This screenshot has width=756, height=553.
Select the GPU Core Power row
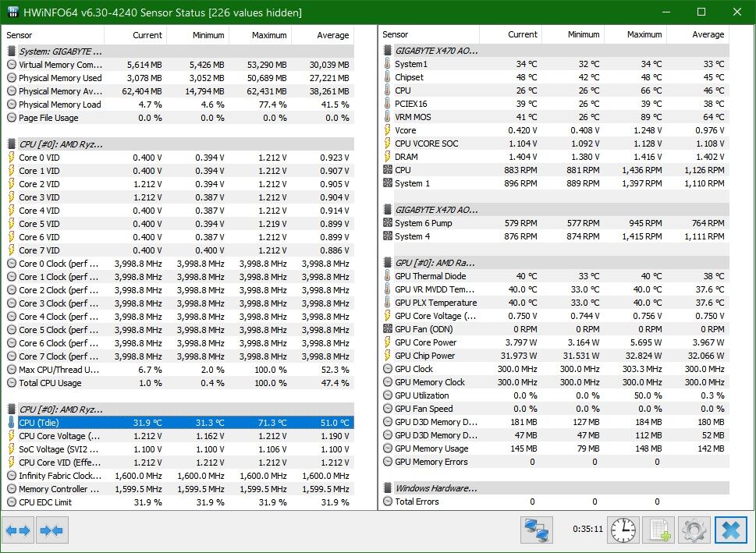[x=556, y=342]
